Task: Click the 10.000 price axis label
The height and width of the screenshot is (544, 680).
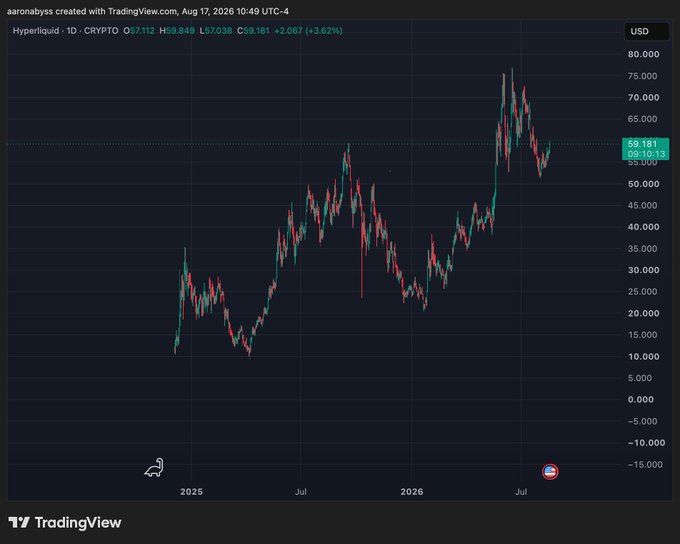Action: (644, 357)
